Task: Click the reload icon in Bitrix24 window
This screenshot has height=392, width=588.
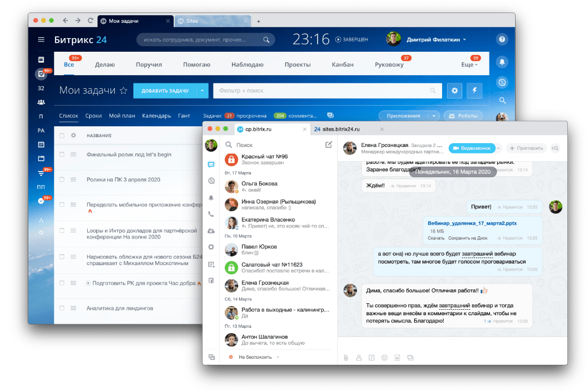Action: 90,21
